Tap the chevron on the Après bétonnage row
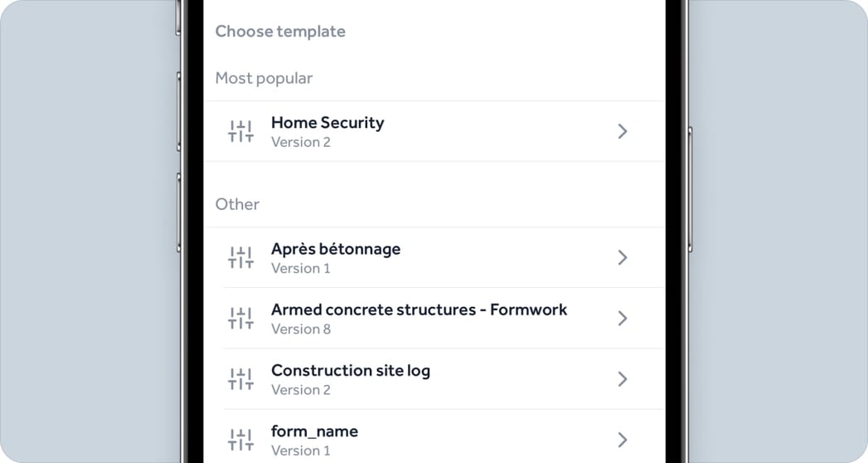This screenshot has width=868, height=463. click(x=623, y=257)
